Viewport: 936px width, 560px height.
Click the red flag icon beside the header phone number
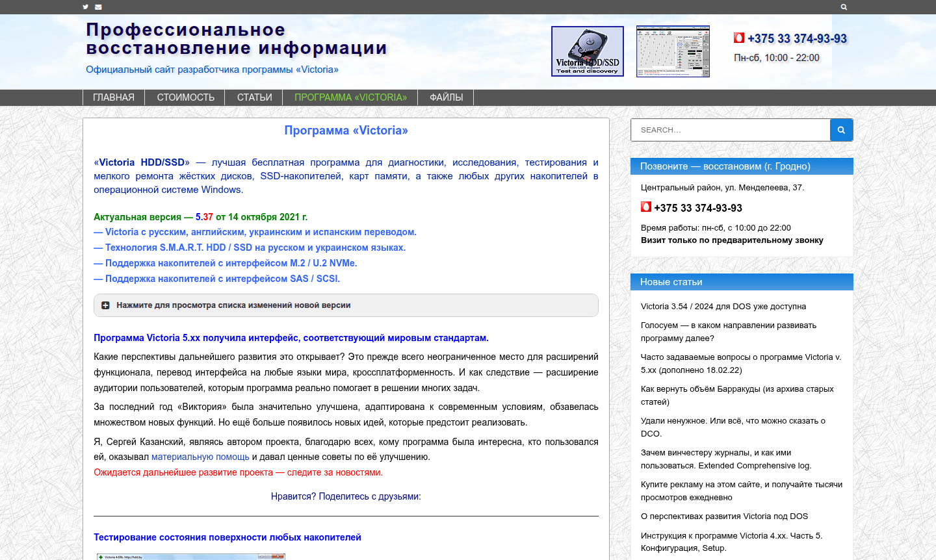(739, 38)
